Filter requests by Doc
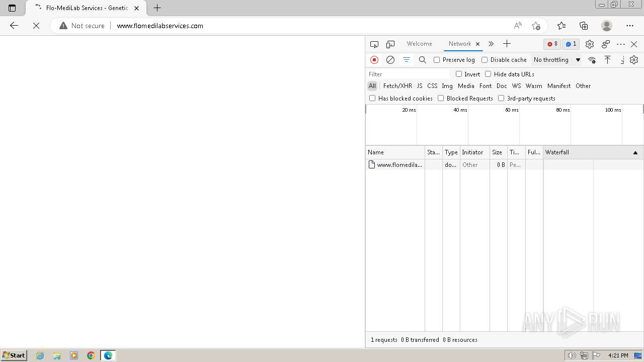Image resolution: width=644 pixels, height=362 pixels. (x=502, y=86)
